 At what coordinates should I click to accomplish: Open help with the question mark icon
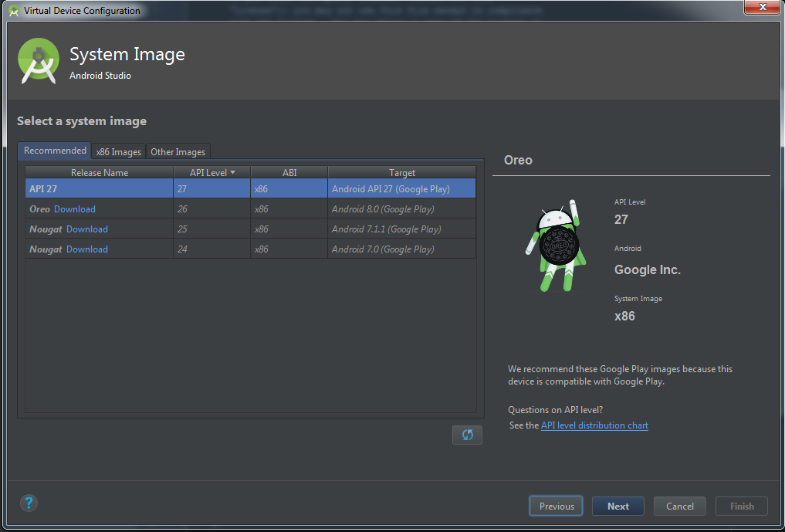[29, 503]
